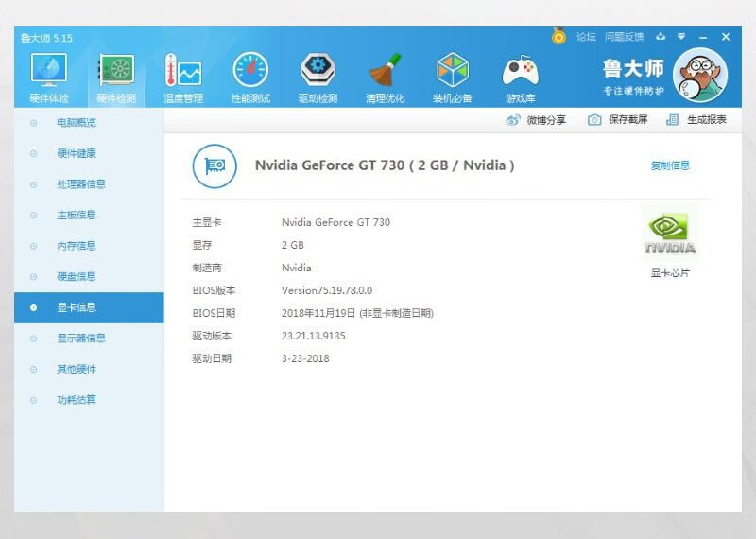Click 制造商 value Nvidia

coord(296,268)
